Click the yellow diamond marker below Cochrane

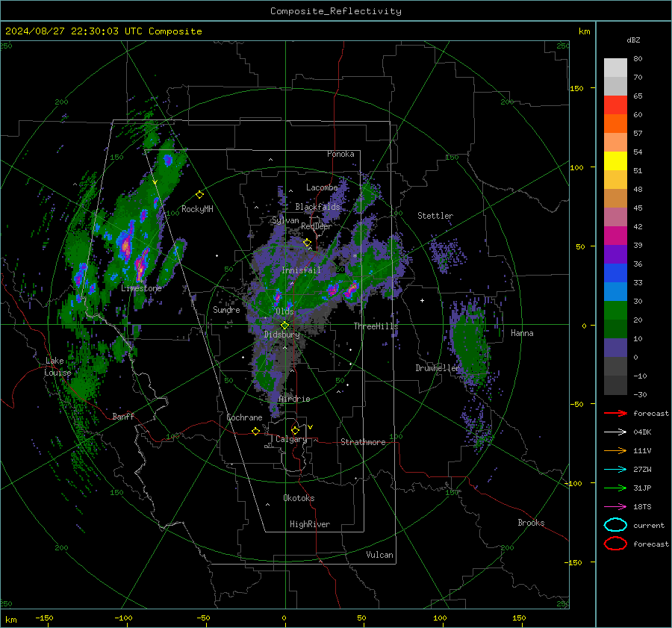click(x=256, y=432)
